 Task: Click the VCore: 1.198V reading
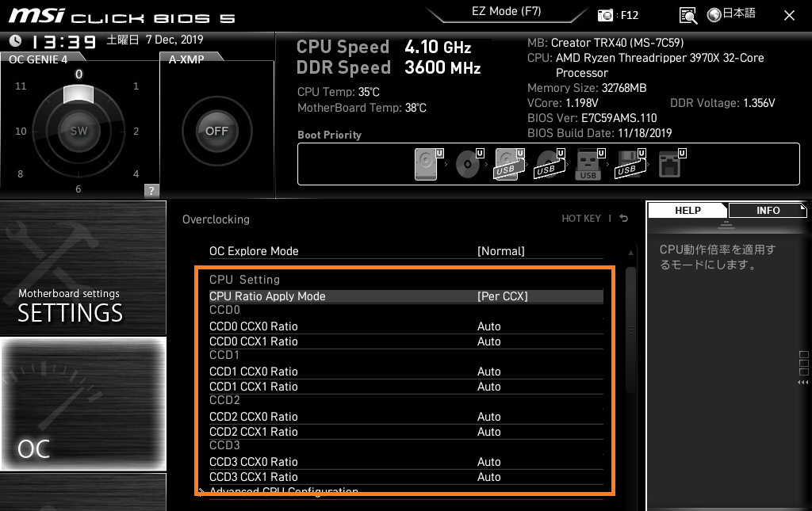[x=562, y=103]
